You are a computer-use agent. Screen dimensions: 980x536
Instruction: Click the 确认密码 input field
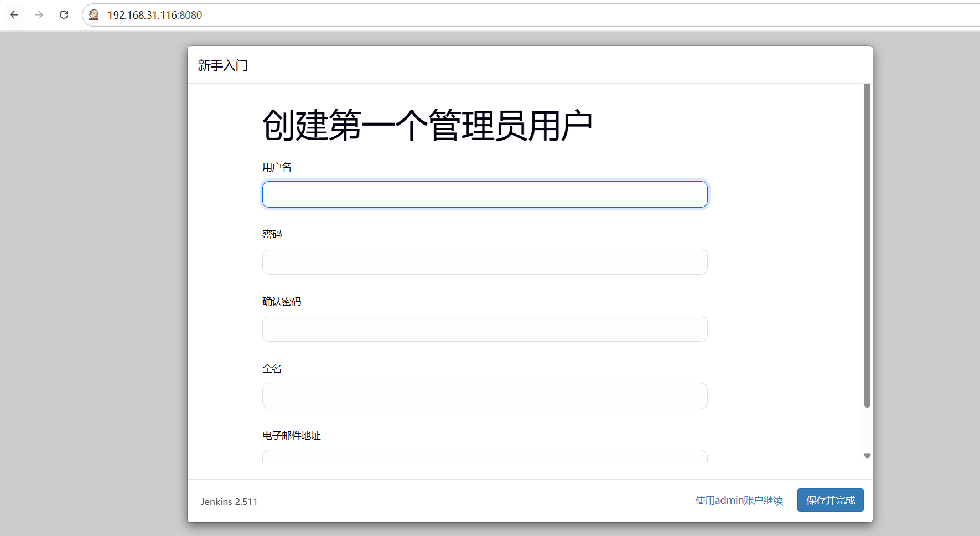485,328
